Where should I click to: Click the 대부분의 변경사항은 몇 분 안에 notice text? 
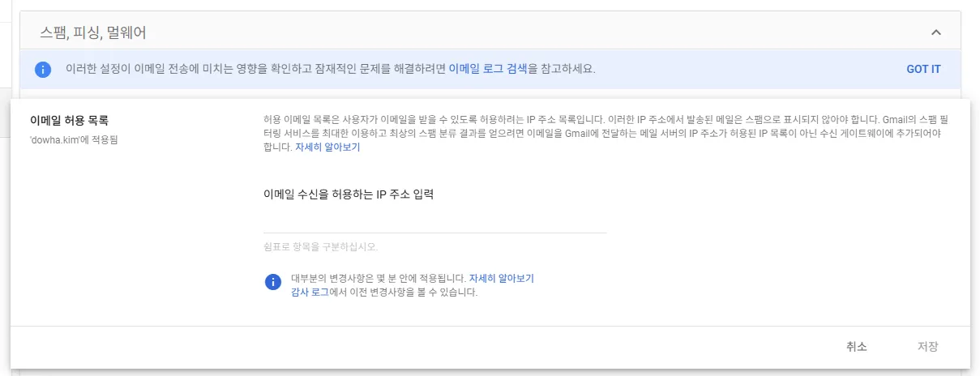pyautogui.click(x=379, y=277)
